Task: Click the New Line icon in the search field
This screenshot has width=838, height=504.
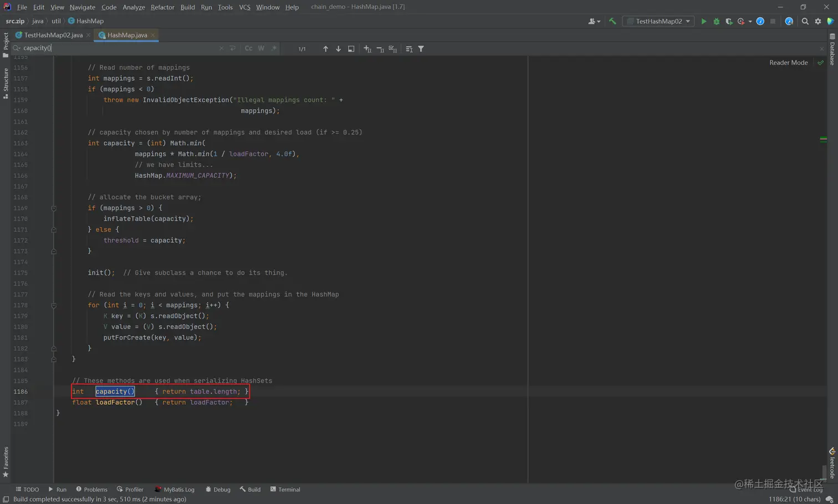Action: 233,48
